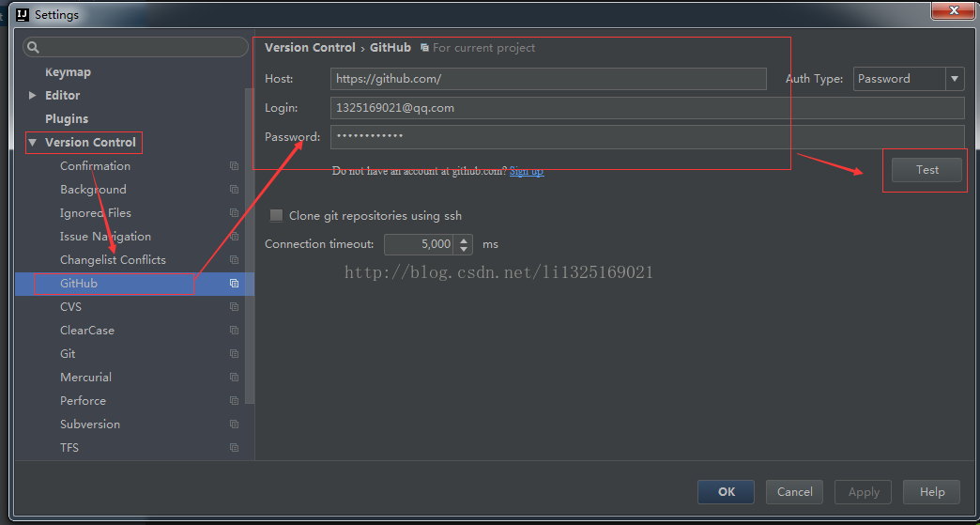This screenshot has width=980, height=525.
Task: Click project-level icon beside Mercurial
Action: click(234, 377)
